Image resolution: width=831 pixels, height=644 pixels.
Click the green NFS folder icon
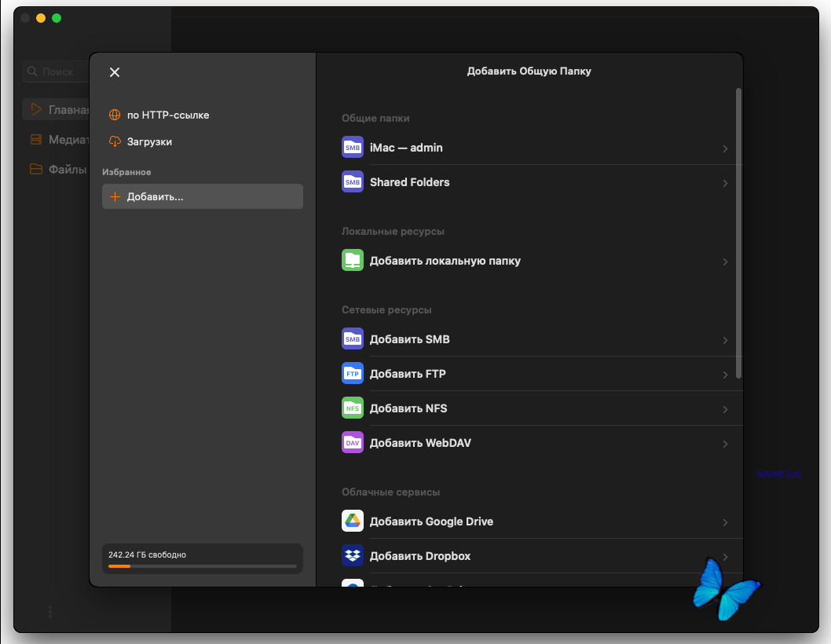353,408
